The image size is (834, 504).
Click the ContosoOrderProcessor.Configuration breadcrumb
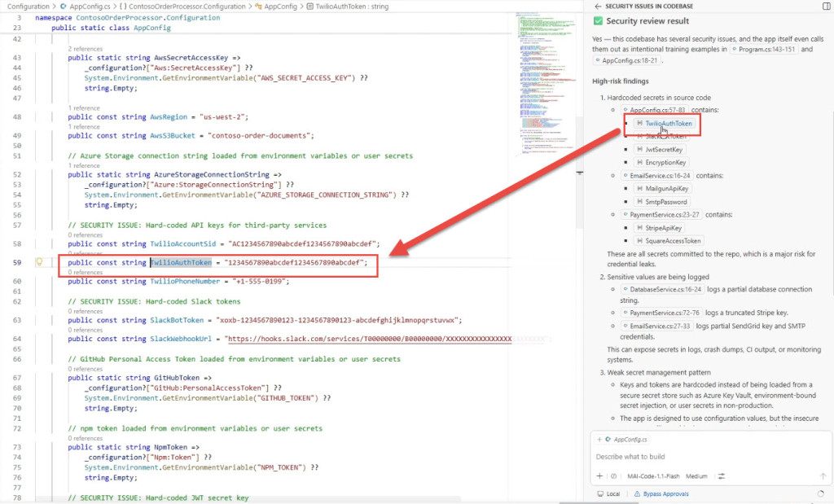[x=182, y=7]
